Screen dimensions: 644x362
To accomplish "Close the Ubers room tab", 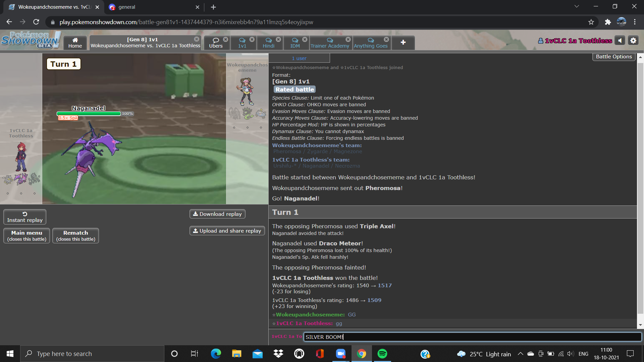I will 226,39.
